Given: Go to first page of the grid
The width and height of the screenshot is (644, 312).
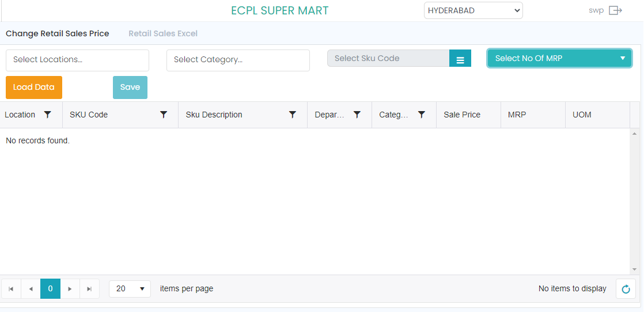Looking at the screenshot, I should (x=11, y=289).
